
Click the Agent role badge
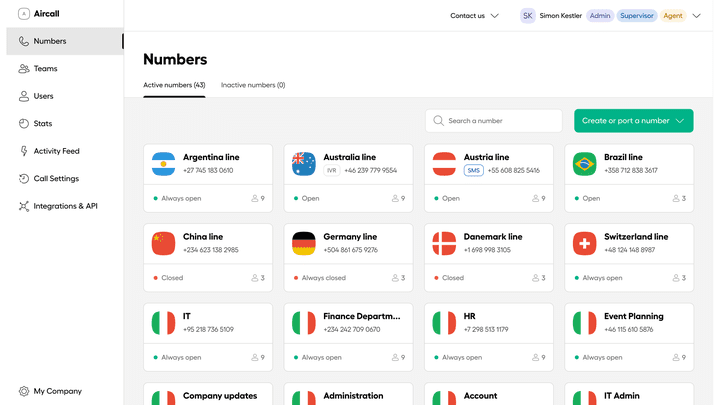click(673, 16)
